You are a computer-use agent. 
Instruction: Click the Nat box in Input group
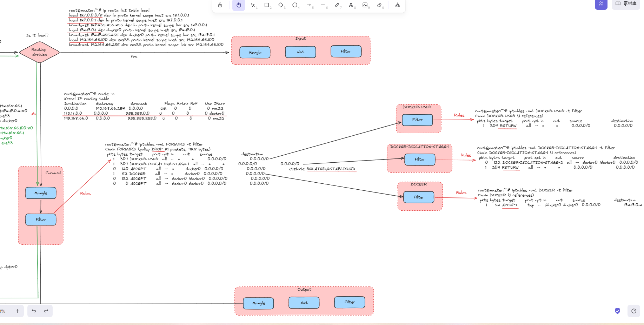(x=300, y=52)
